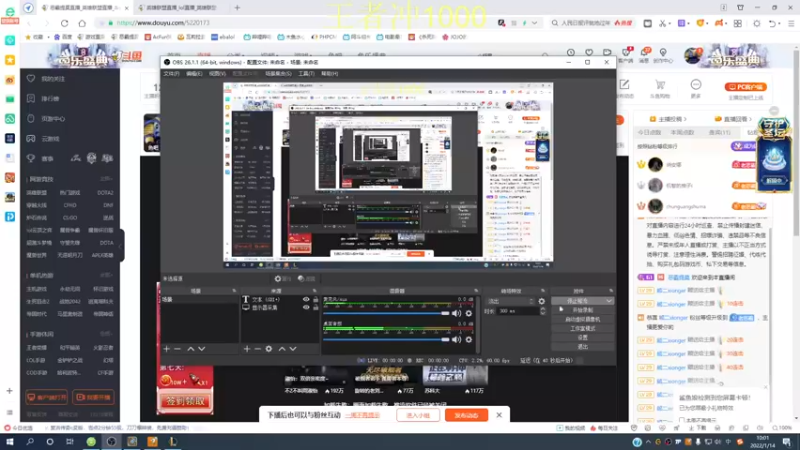
Task: Open microphone channel settings gear
Action: coord(469,313)
